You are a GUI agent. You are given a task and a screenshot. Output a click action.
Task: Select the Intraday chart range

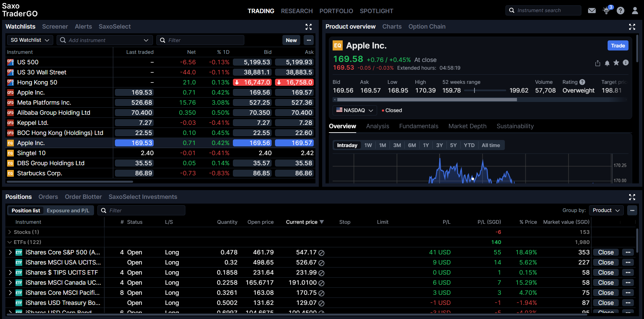pos(347,145)
